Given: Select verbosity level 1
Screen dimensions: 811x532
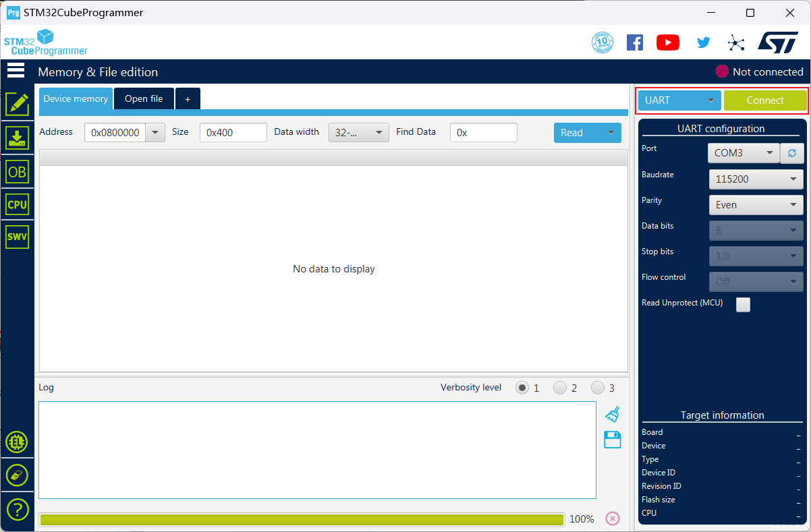Looking at the screenshot, I should pyautogui.click(x=522, y=388).
